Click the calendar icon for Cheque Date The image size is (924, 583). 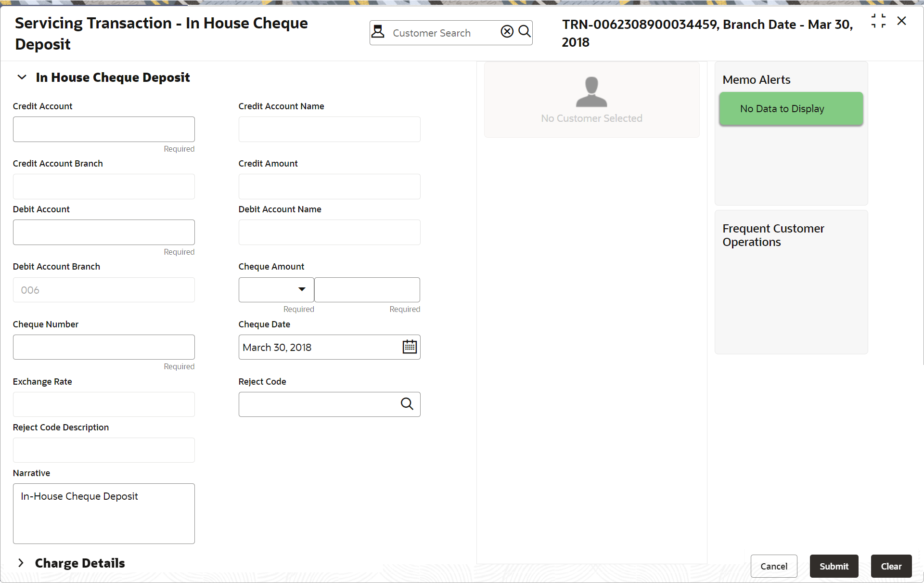(x=408, y=347)
